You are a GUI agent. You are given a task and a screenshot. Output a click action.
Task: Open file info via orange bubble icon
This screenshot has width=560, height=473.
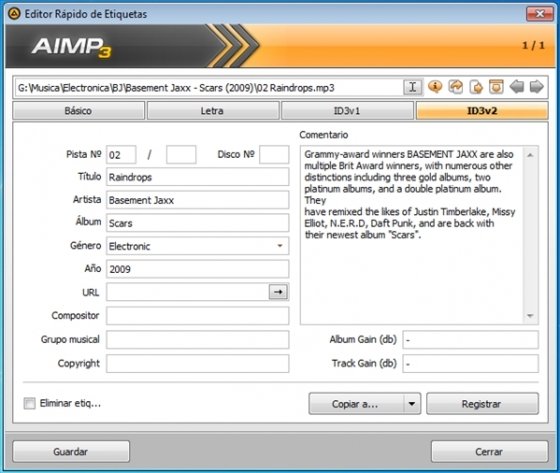435,87
